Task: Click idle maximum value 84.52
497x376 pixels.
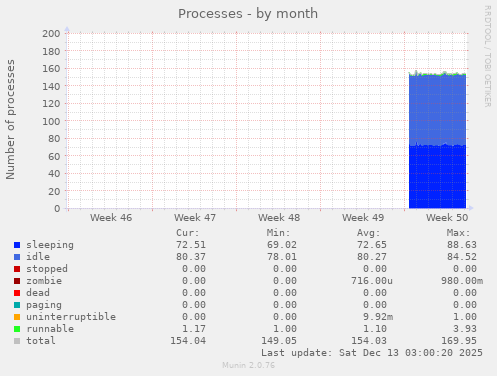Action: [462, 257]
